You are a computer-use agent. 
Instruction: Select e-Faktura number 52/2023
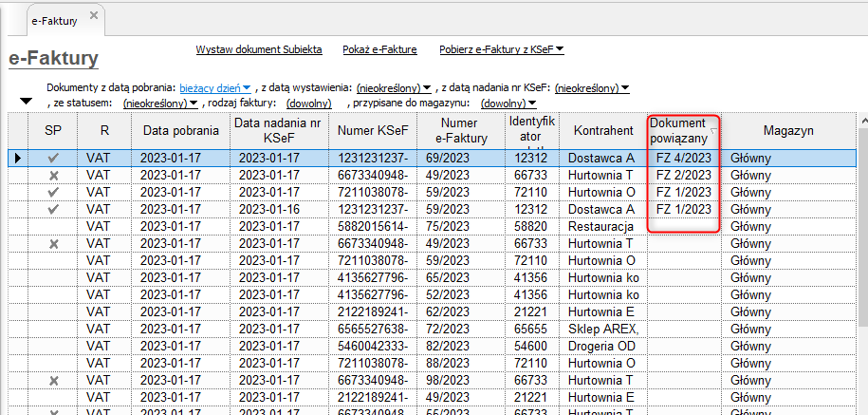(463, 295)
